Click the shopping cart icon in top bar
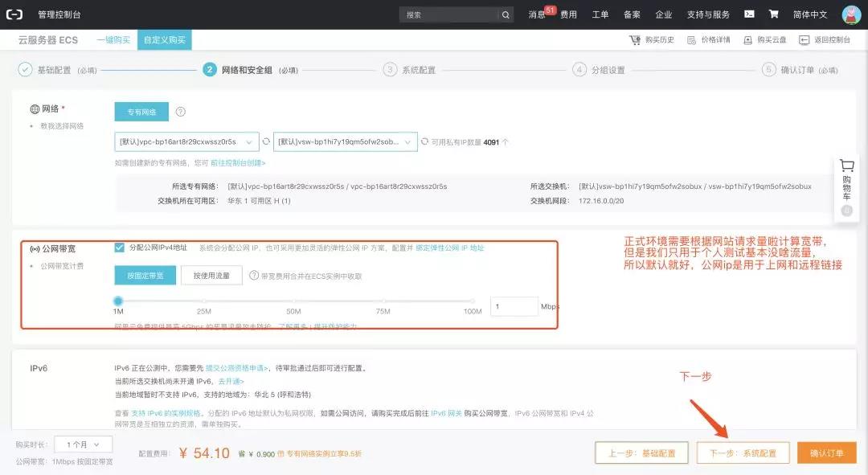The width and height of the screenshot is (868, 475). [x=772, y=14]
